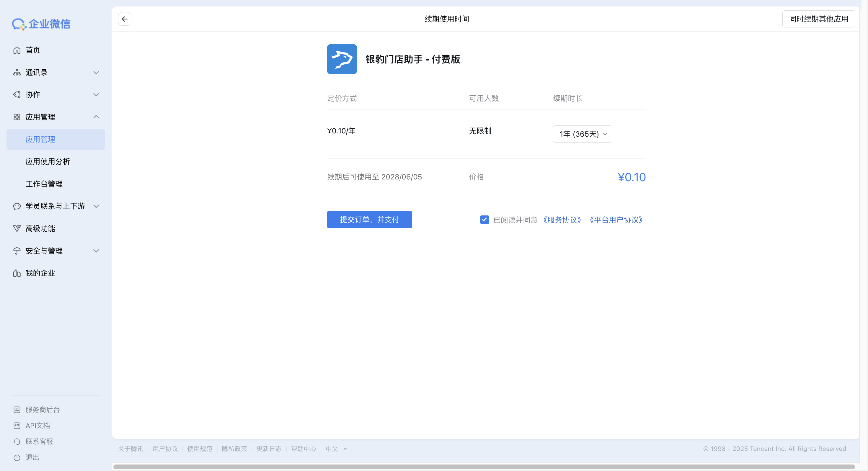The width and height of the screenshot is (868, 471).
Task: Click the 安全与管理 umbrella icon
Action: tap(17, 251)
